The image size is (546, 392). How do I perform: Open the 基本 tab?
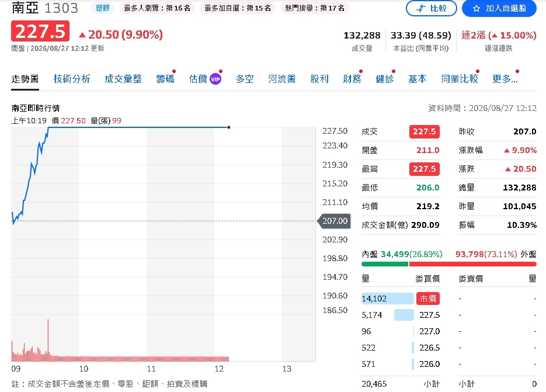pyautogui.click(x=418, y=79)
